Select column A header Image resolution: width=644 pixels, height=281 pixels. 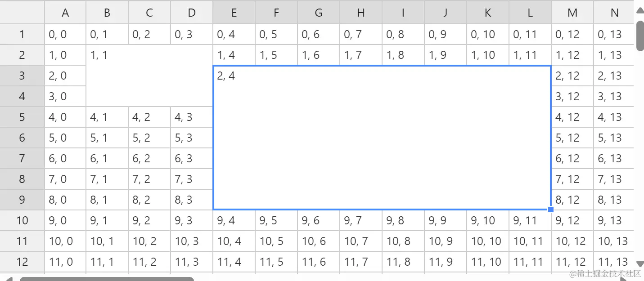tap(65, 13)
